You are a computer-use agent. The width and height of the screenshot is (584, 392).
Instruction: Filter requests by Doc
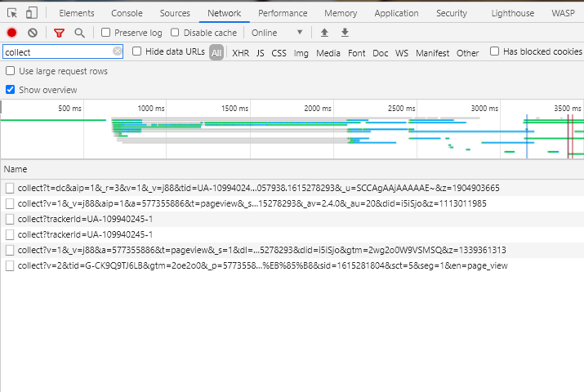381,53
